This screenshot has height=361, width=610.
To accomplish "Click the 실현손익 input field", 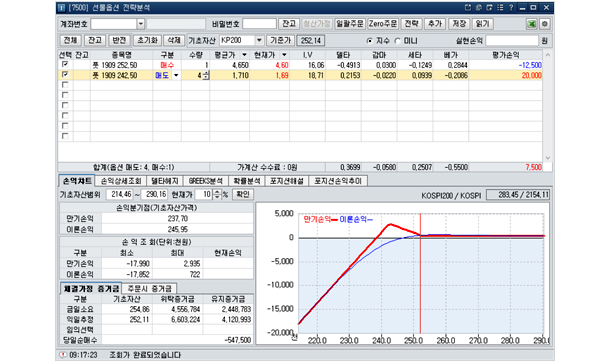I will 512,40.
